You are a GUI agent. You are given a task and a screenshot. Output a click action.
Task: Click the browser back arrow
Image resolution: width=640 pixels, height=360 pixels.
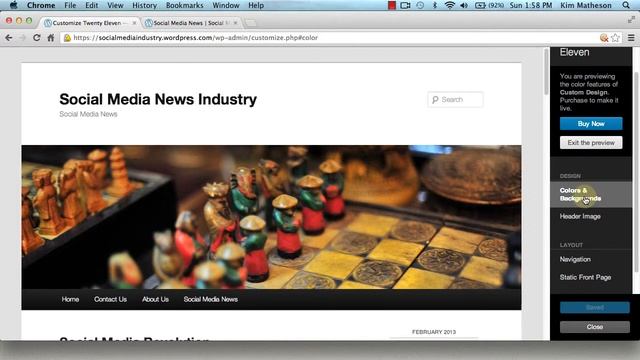(9, 38)
